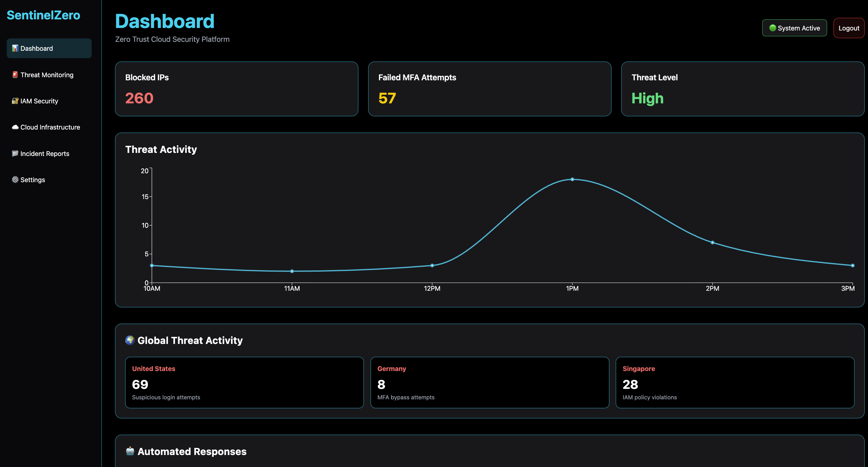Click the System Active status badge
Image resolution: width=868 pixels, height=467 pixels.
(x=794, y=28)
